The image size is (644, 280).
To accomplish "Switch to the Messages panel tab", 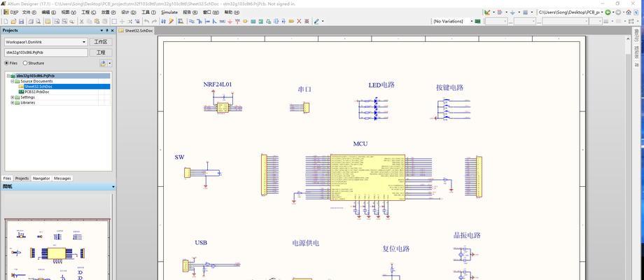I will tap(62, 178).
